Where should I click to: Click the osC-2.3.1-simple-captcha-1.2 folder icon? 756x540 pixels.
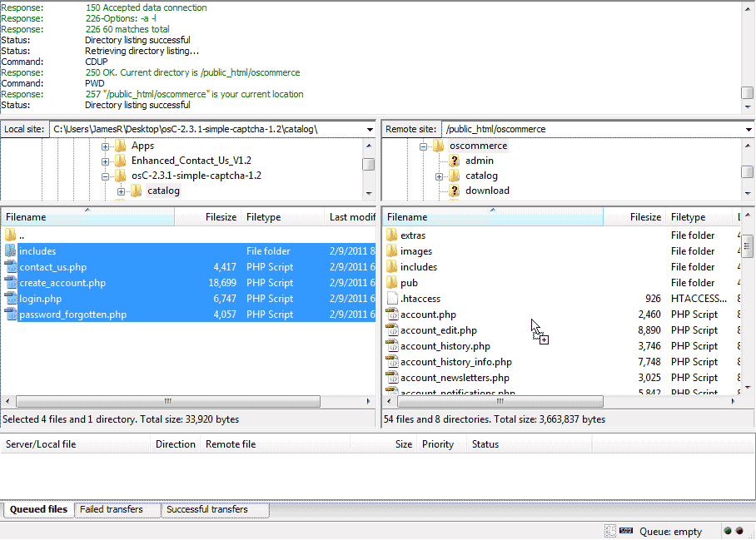[121, 176]
